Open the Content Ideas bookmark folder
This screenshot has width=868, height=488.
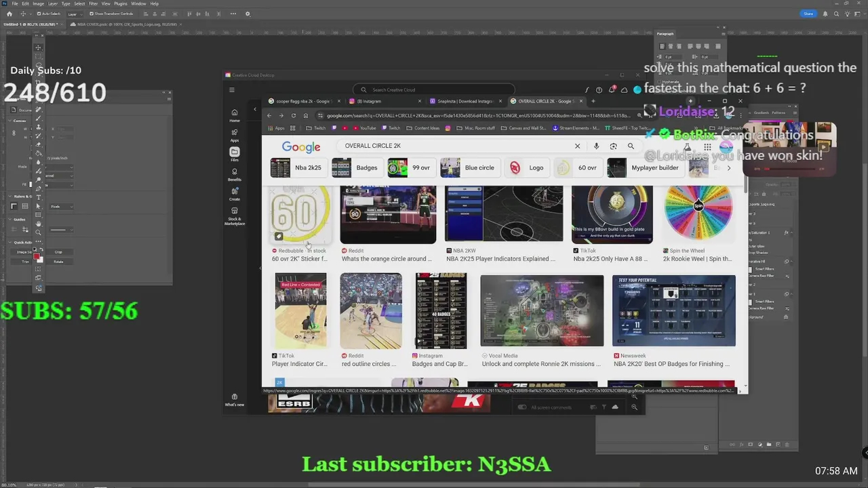click(x=423, y=127)
